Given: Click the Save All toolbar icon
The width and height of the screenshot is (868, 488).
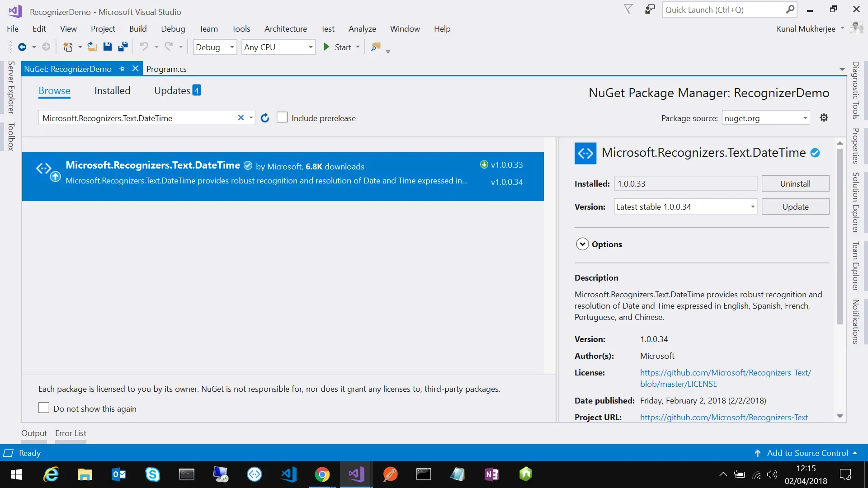Looking at the screenshot, I should 123,47.
